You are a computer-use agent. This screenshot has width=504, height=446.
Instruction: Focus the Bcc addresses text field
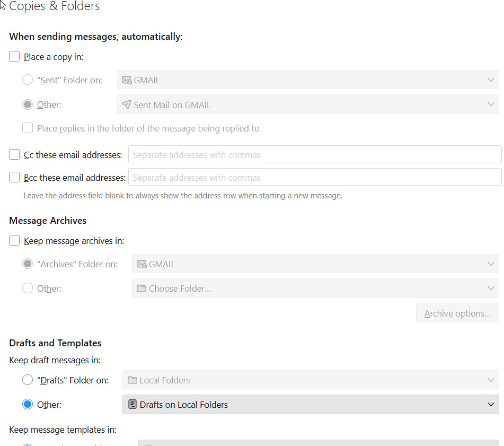315,177
